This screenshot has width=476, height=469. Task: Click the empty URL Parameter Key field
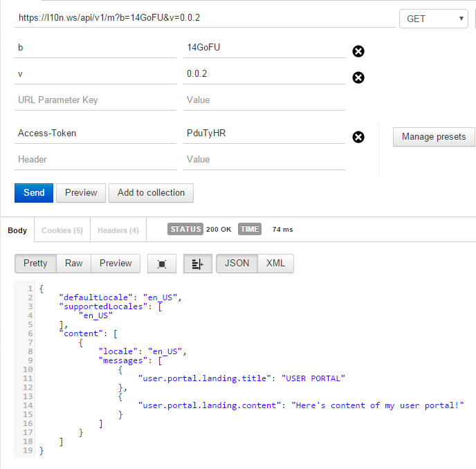click(95, 101)
